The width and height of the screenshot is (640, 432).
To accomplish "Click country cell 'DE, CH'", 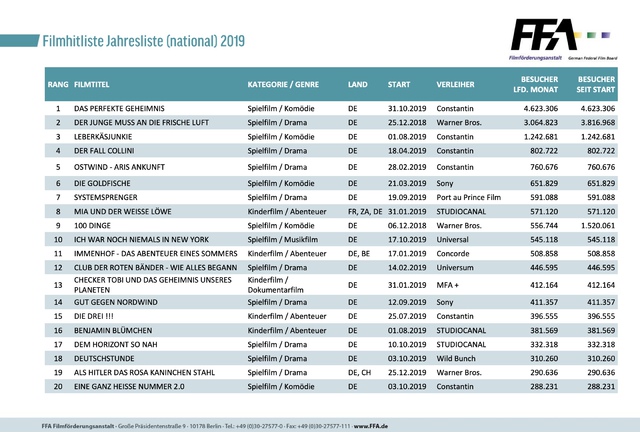I will [x=359, y=373].
